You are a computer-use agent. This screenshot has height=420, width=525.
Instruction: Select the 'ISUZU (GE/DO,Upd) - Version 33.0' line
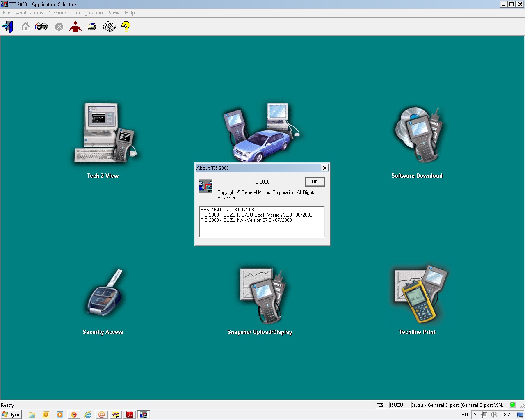click(256, 215)
